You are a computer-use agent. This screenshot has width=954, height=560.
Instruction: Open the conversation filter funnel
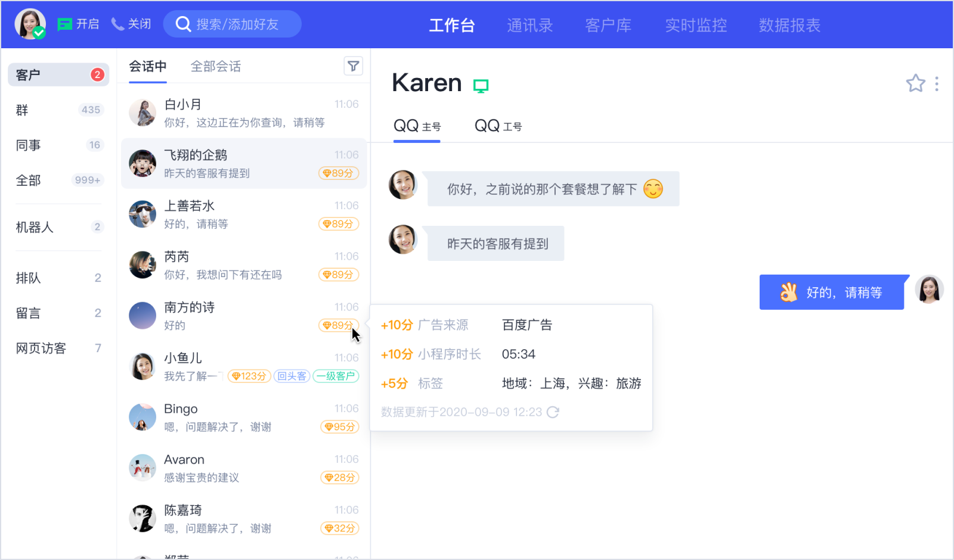click(354, 66)
